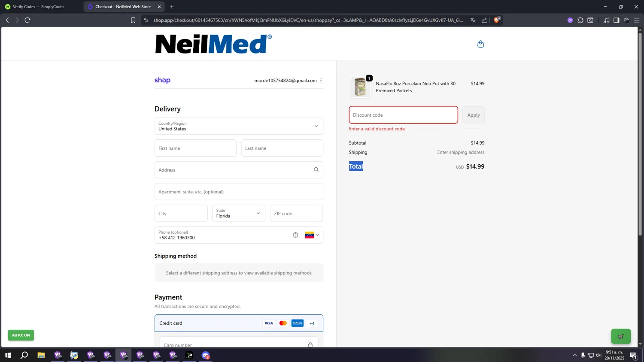Open account options menu beside email
The height and width of the screenshot is (362, 644).
click(x=321, y=81)
